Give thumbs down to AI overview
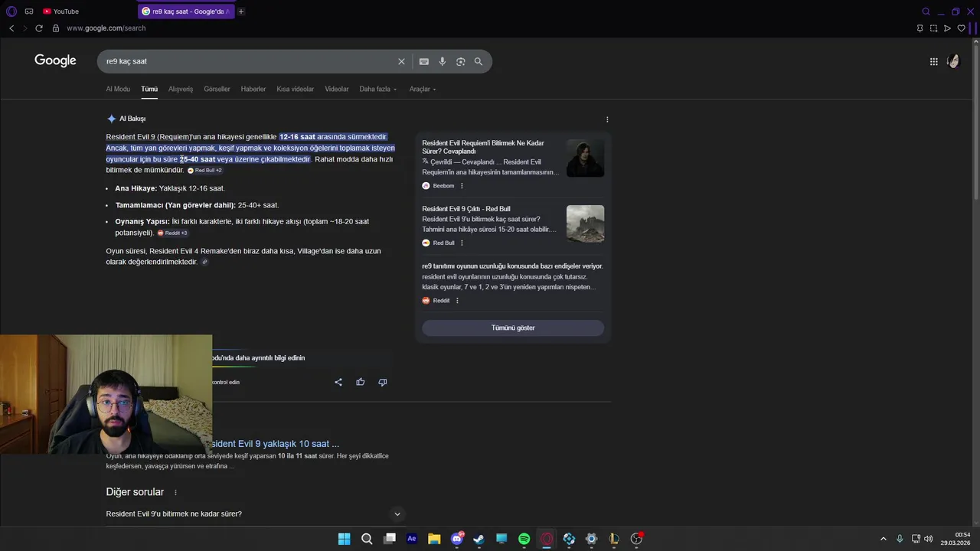The image size is (980, 551). [x=383, y=382]
